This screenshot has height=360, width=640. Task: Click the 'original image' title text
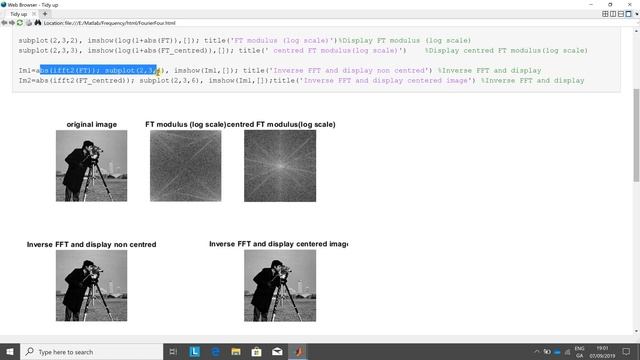[91, 124]
